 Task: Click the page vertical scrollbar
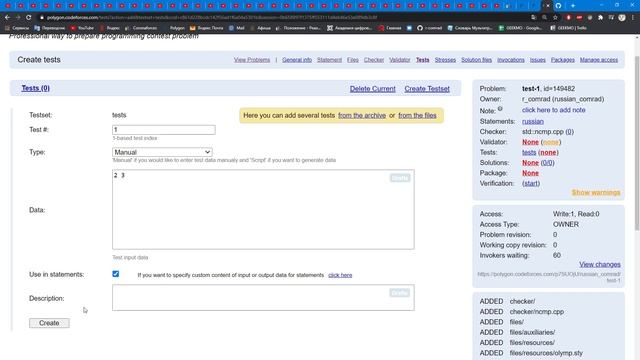(x=637, y=143)
